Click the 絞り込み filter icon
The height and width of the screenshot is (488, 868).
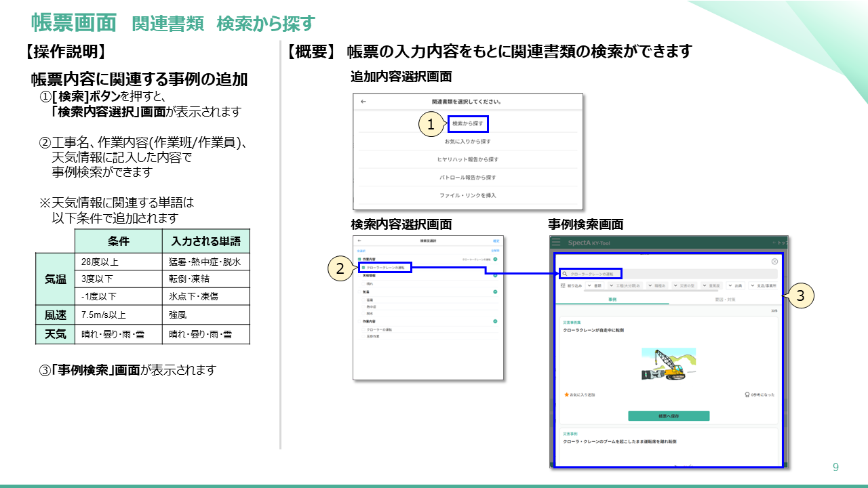click(x=563, y=286)
